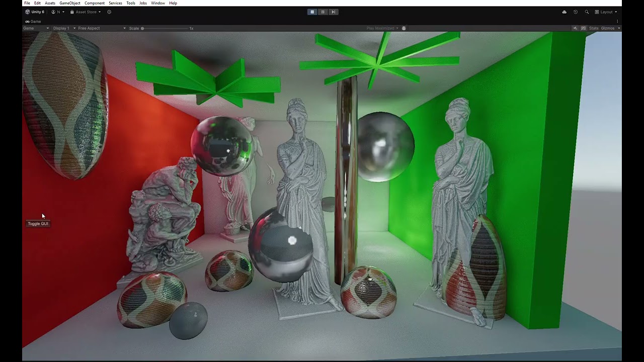
Task: Select the Game tab
Action: tap(33, 22)
